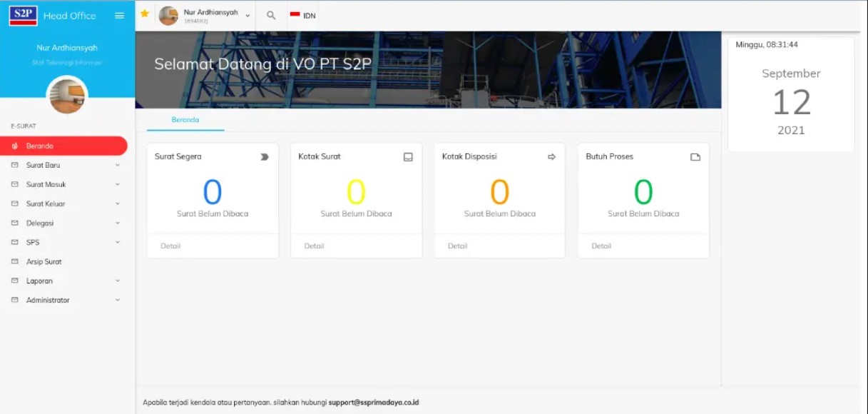Click the Butuh Proses folder icon
Viewport: 868px width, 414px height.
(695, 157)
